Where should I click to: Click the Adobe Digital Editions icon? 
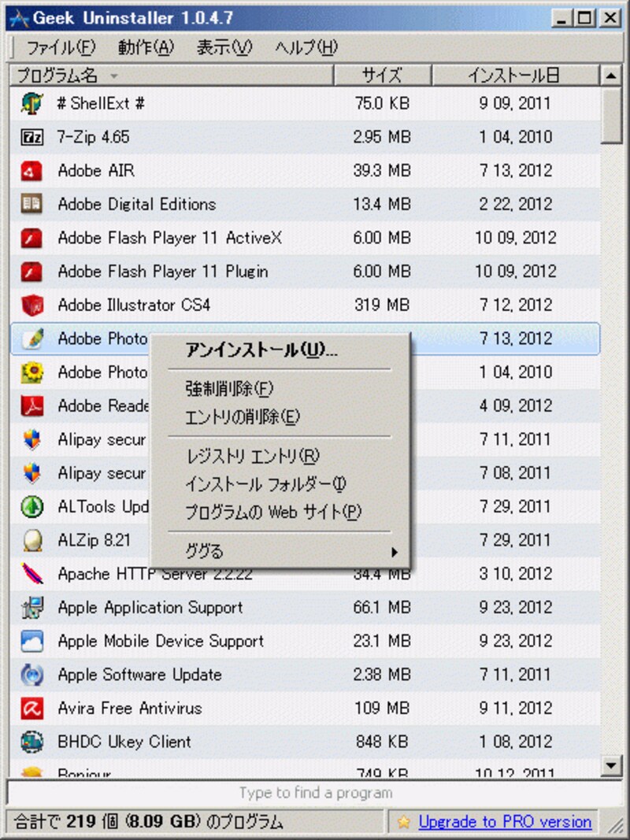(x=31, y=204)
